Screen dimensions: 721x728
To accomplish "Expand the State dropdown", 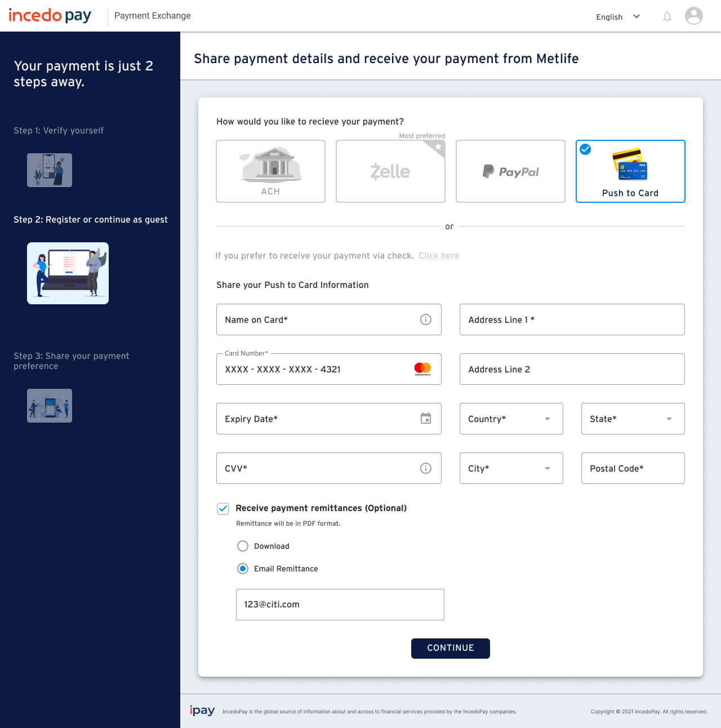I will coord(669,419).
